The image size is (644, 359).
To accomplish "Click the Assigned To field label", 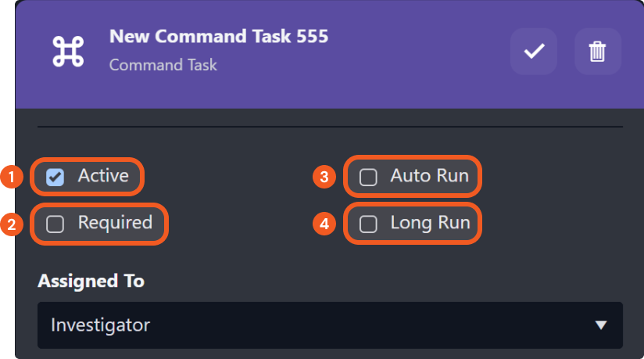I will tap(91, 281).
